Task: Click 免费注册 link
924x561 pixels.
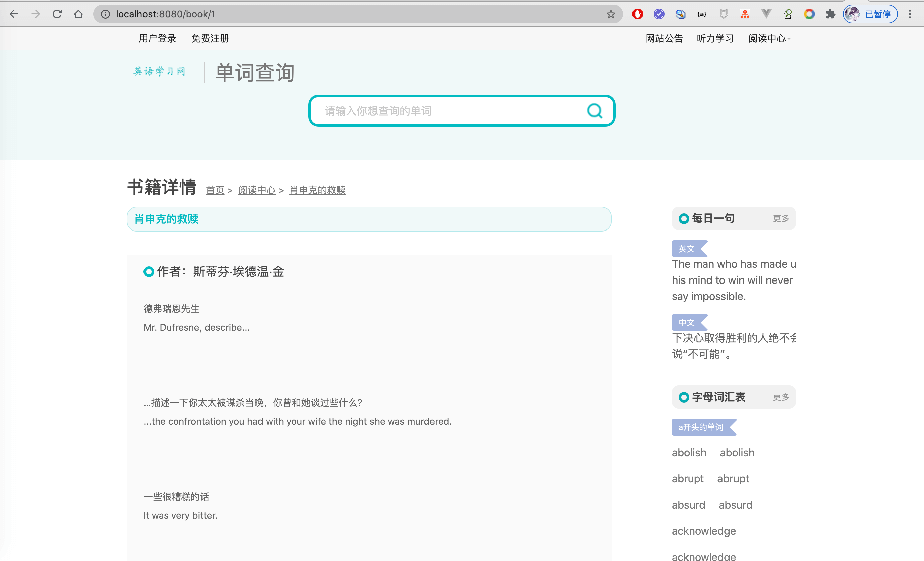Action: click(x=210, y=38)
